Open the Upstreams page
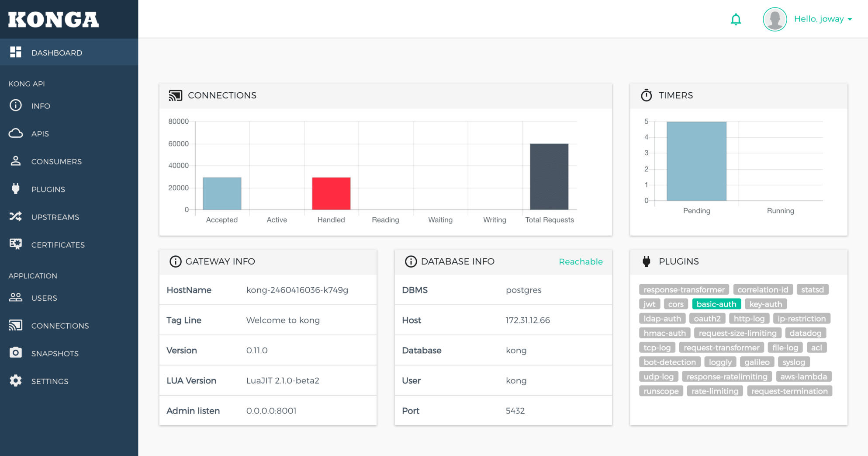Screen dimensions: 868x456 [69, 217]
